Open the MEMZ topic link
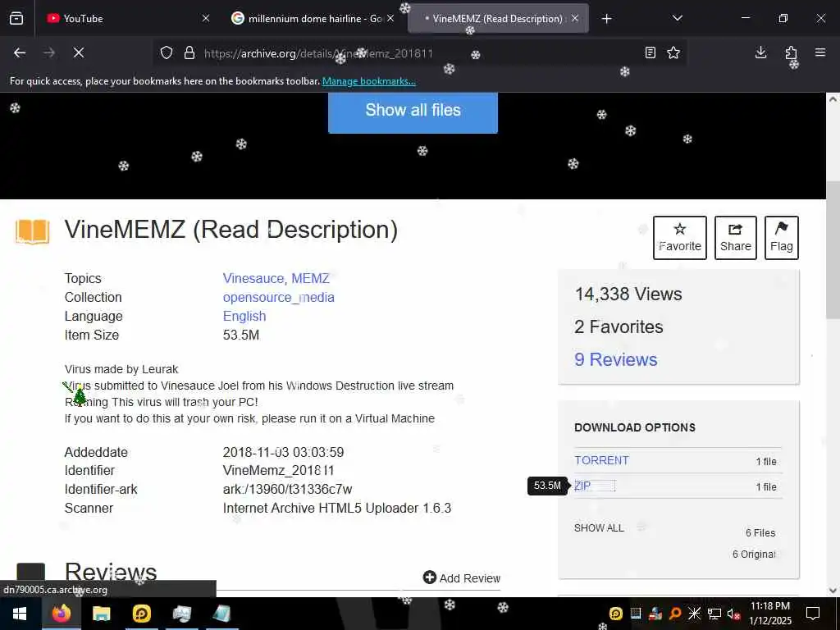This screenshot has width=840, height=630. (x=310, y=279)
